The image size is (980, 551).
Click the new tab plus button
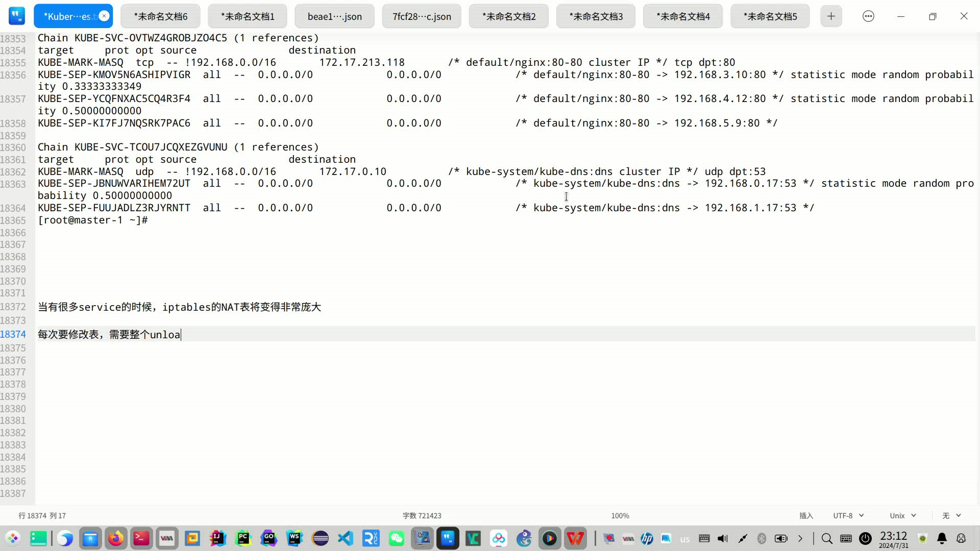831,16
